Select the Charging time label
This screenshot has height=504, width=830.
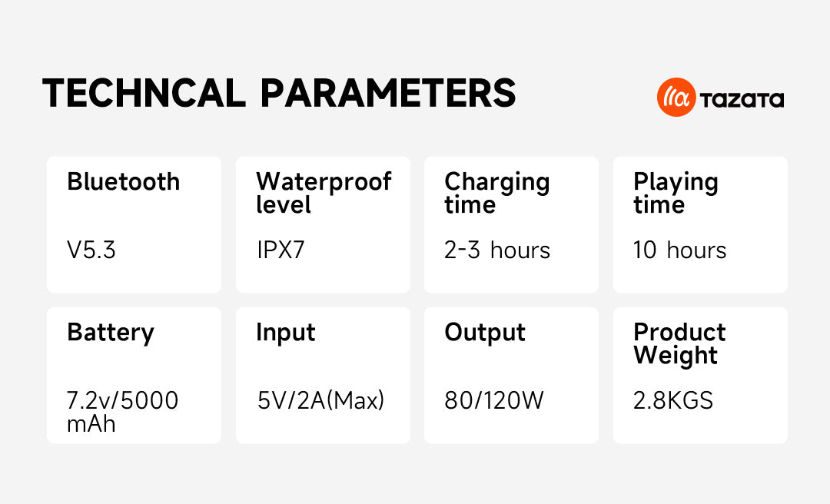[x=496, y=193]
